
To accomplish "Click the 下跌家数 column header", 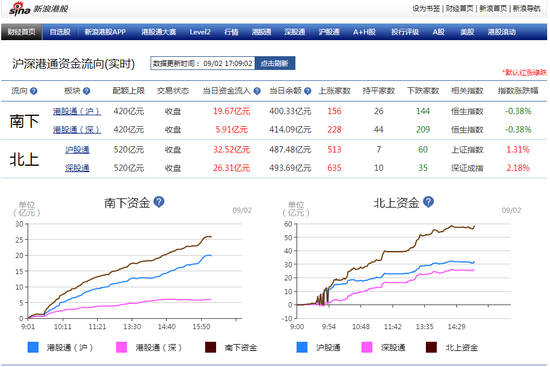I will (423, 91).
